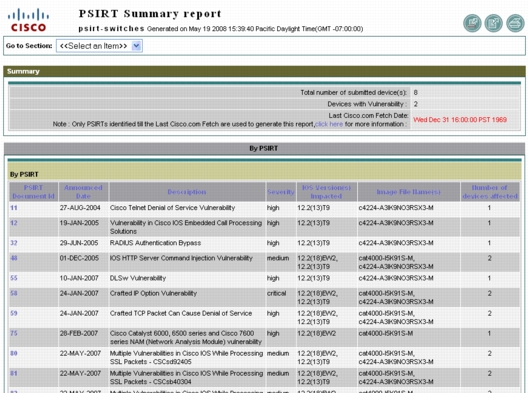The width and height of the screenshot is (530, 395).
Task: Click the Cisco logo
Action: [x=28, y=20]
